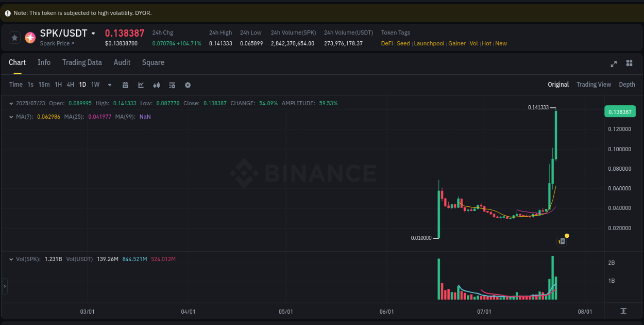The width and height of the screenshot is (644, 325).
Task: Open extra time intervals dropdown arrow
Action: (x=109, y=85)
